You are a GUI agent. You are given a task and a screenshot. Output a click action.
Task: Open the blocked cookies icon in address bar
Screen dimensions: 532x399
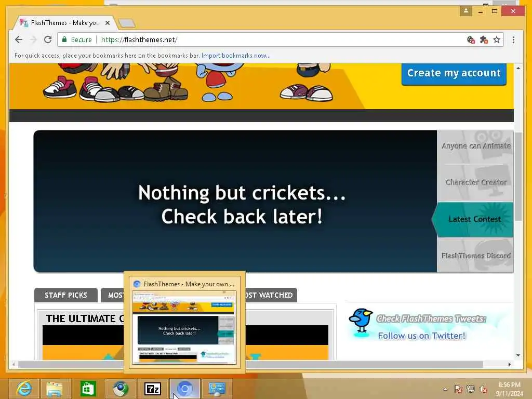point(471,39)
